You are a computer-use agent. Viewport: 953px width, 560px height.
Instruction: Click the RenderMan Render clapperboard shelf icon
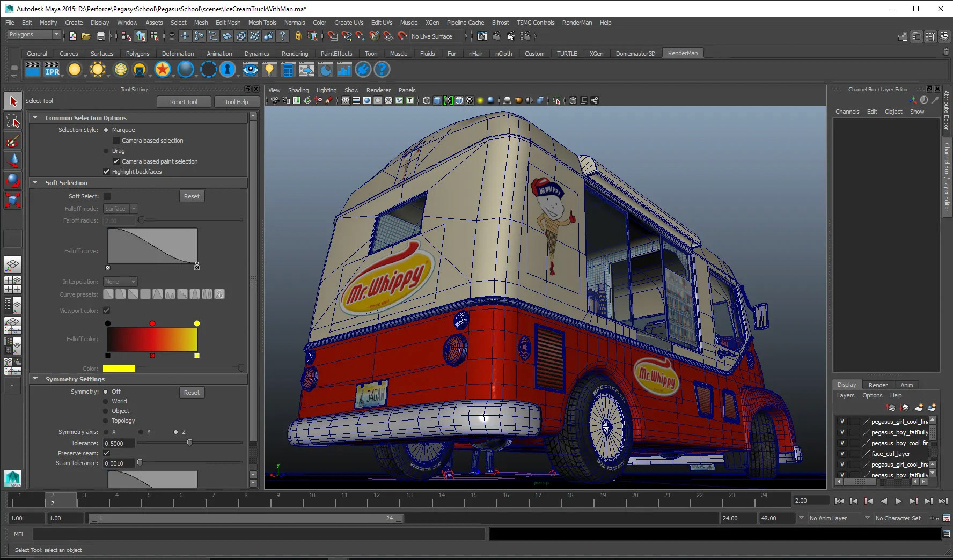(x=33, y=69)
